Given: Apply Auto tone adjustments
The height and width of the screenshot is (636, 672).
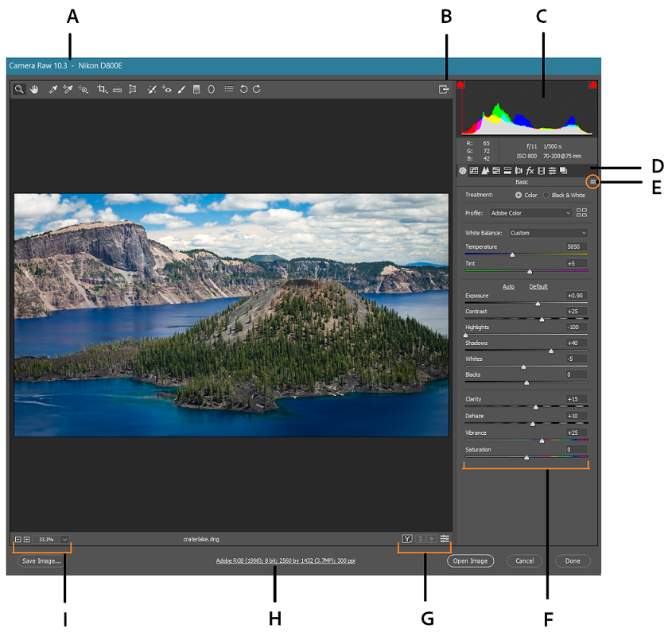Looking at the screenshot, I should [x=508, y=286].
